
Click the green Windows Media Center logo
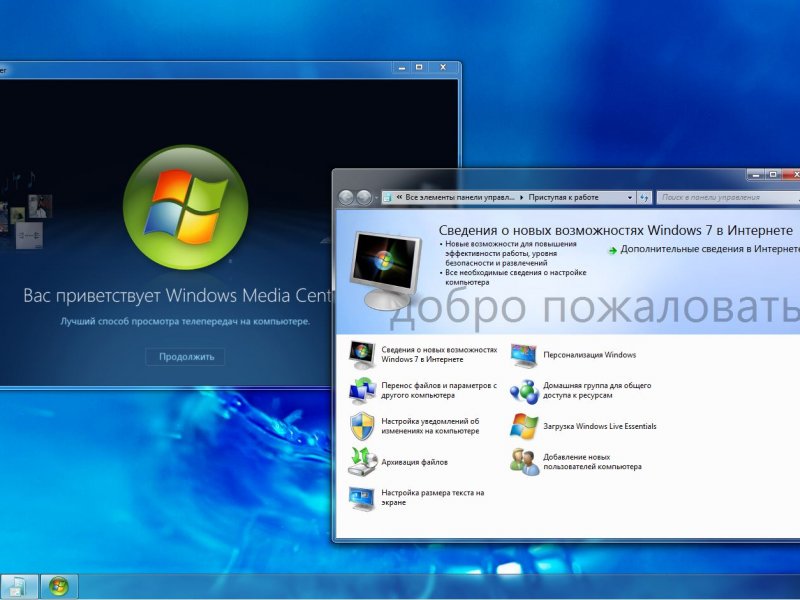click(x=186, y=207)
